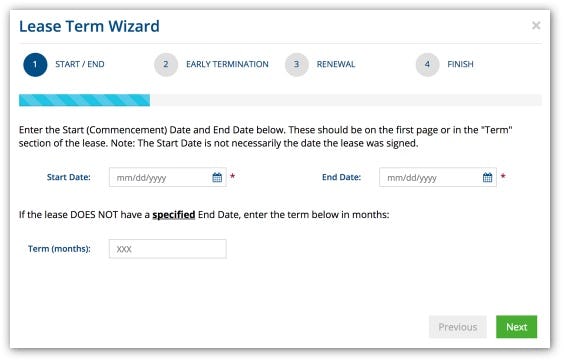
Task: Select step 1 circle icon
Action: coord(35,65)
